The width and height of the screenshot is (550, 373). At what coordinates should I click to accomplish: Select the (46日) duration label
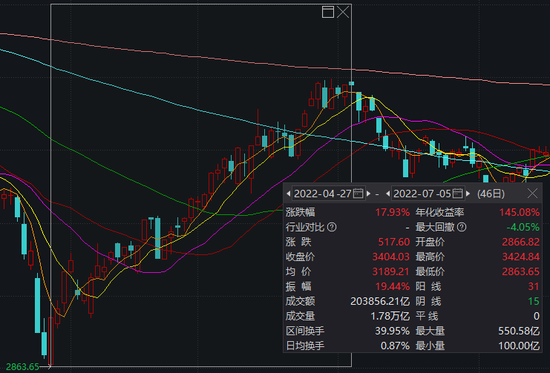click(x=491, y=193)
